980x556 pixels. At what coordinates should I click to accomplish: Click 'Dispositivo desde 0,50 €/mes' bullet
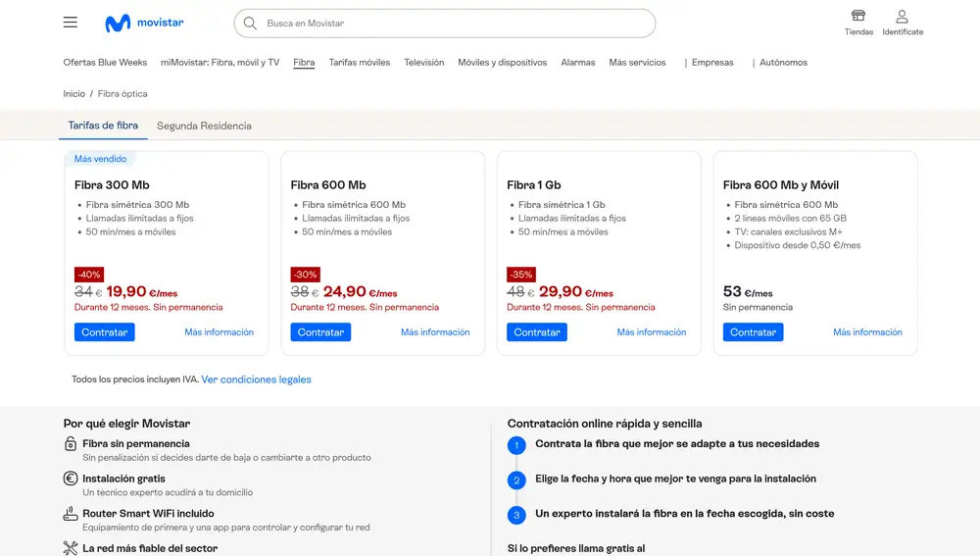point(798,245)
